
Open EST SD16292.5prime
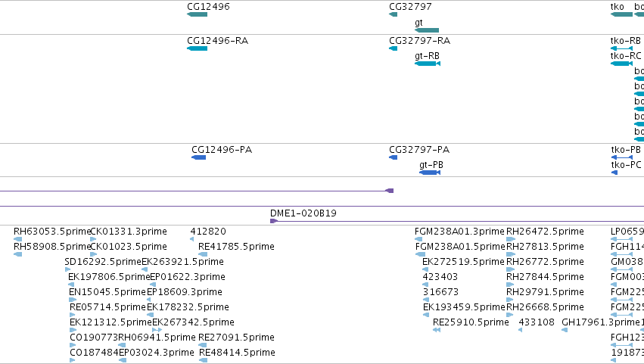click(x=103, y=262)
